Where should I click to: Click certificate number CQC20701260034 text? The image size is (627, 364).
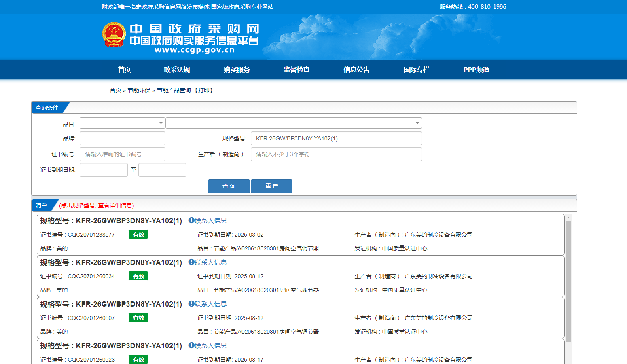click(91, 276)
